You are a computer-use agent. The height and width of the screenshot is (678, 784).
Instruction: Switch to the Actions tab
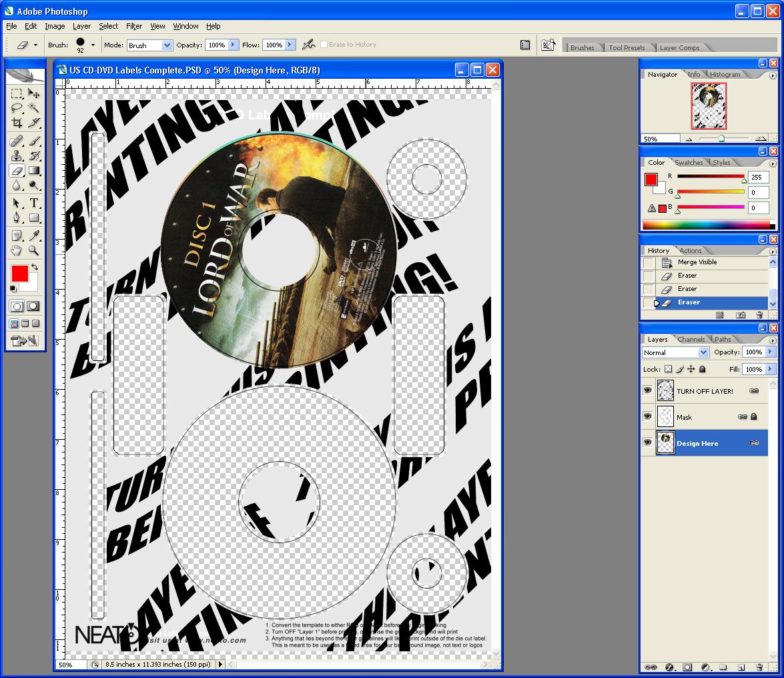tap(691, 250)
